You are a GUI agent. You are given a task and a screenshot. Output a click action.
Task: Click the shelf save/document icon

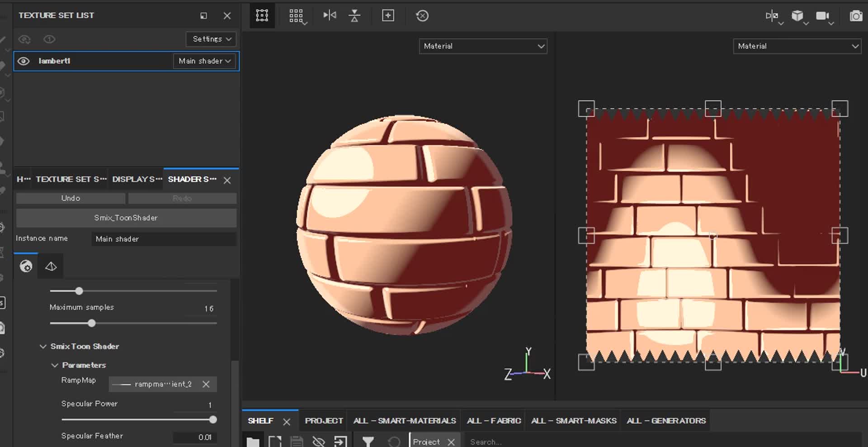tap(297, 442)
